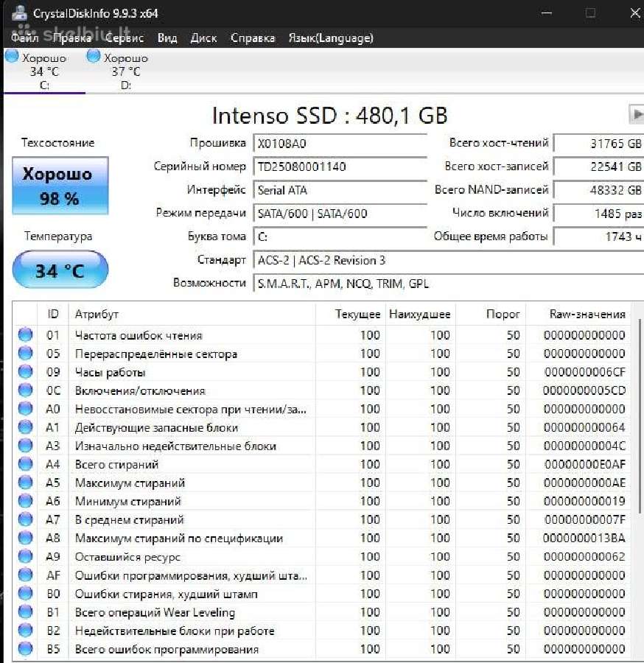Viewport: 644px width, 663px height.
Task: Click the Текущее column header
Action: 350,314
